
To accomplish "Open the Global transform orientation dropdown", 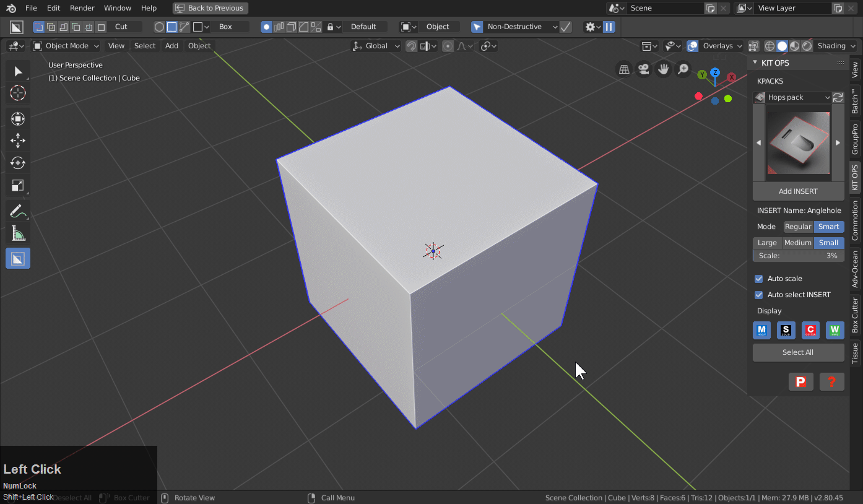I will point(376,46).
